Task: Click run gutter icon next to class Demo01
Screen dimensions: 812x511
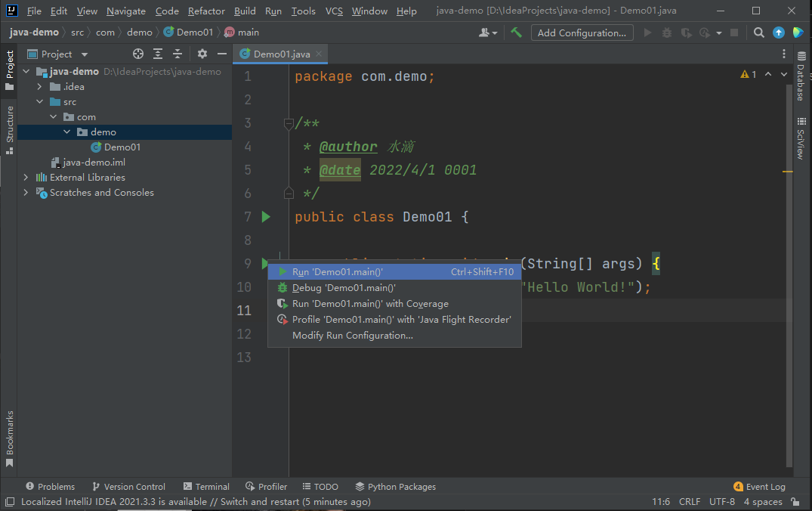Action: [266, 217]
